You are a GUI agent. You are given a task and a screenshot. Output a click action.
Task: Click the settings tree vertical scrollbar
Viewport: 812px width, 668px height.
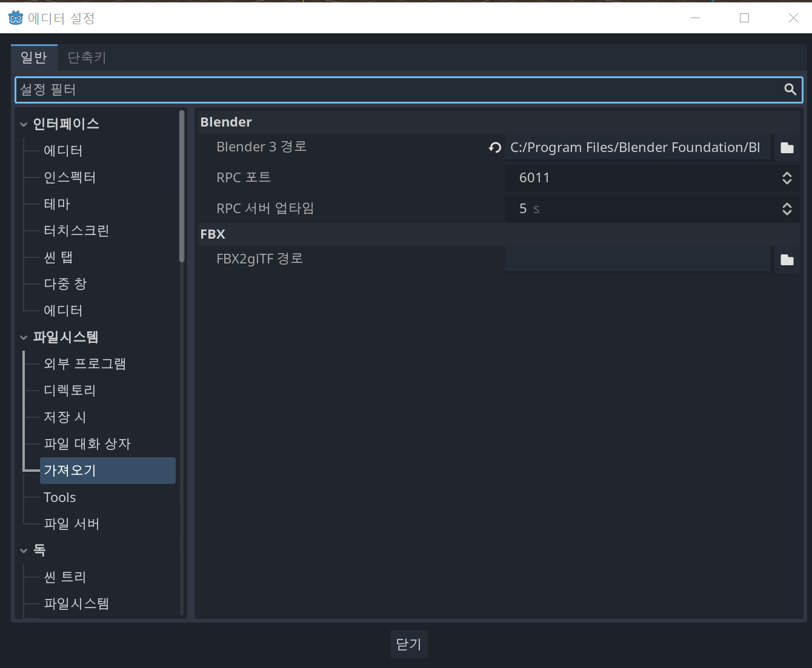182,187
